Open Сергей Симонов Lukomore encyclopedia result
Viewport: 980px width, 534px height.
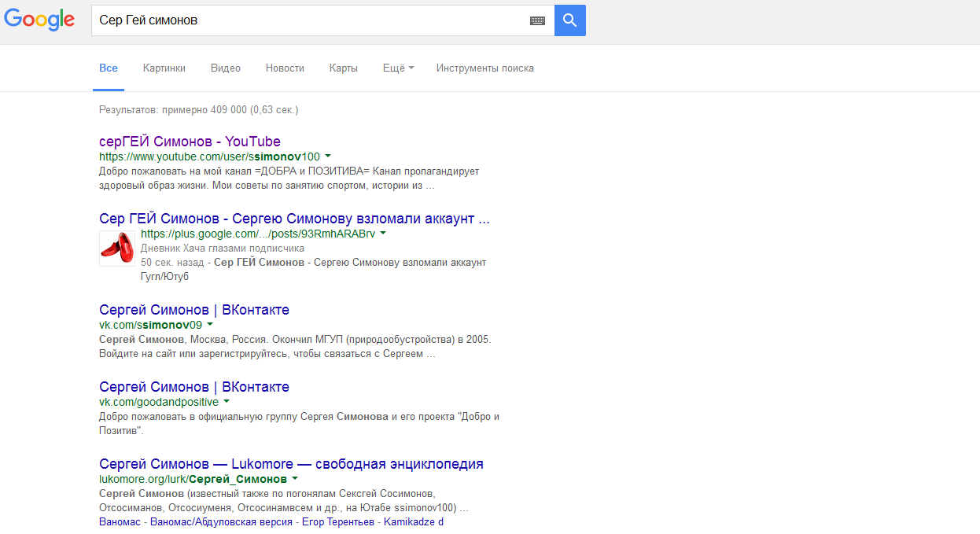click(x=291, y=464)
